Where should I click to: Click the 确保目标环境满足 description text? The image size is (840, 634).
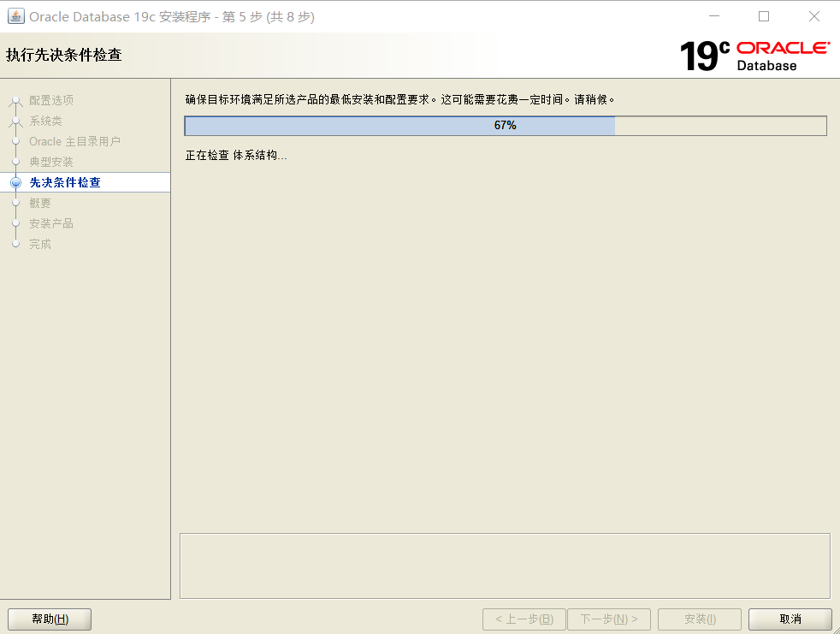point(399,100)
